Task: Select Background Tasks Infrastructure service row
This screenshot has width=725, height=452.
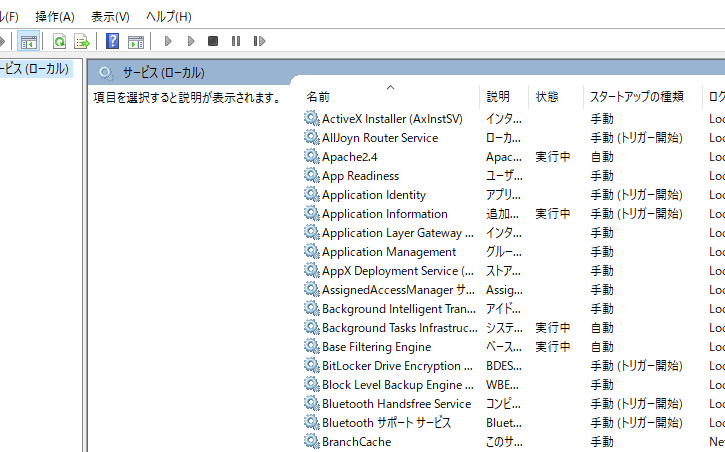Action: coord(399,328)
